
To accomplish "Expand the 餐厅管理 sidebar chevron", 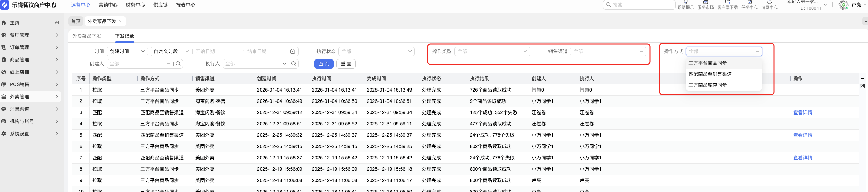I will [57, 35].
